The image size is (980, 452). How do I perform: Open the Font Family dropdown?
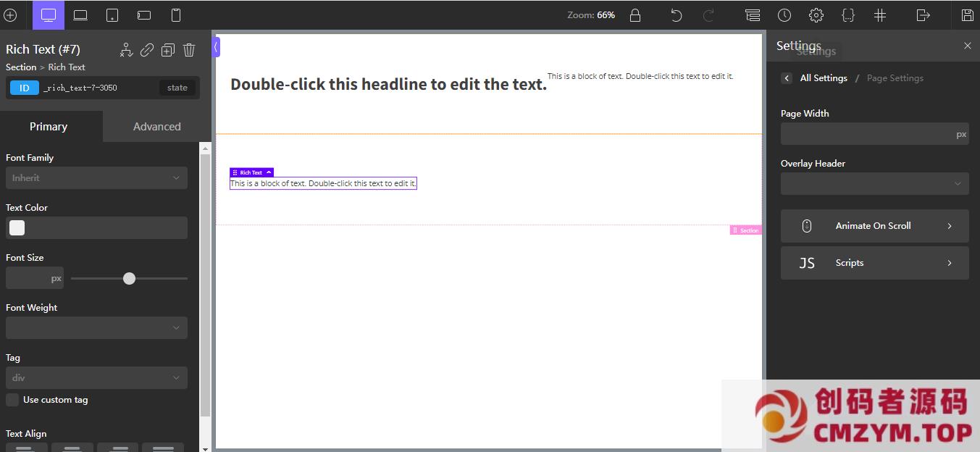click(96, 178)
